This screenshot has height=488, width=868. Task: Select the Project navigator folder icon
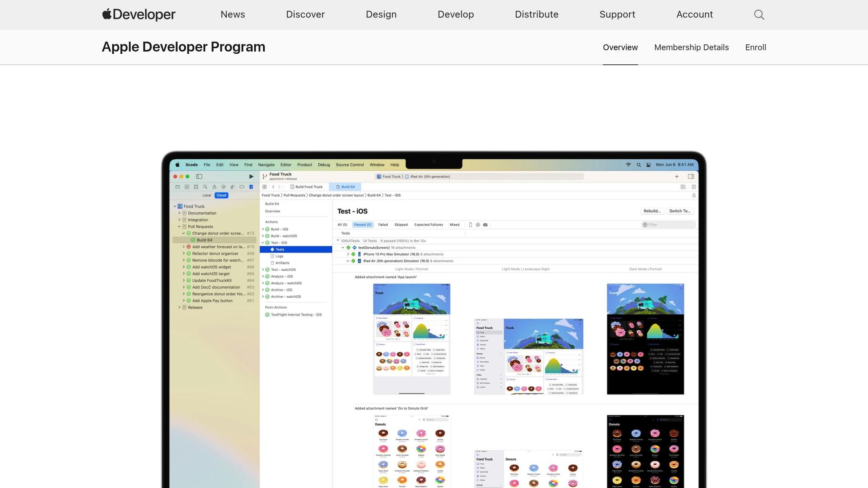[178, 186]
